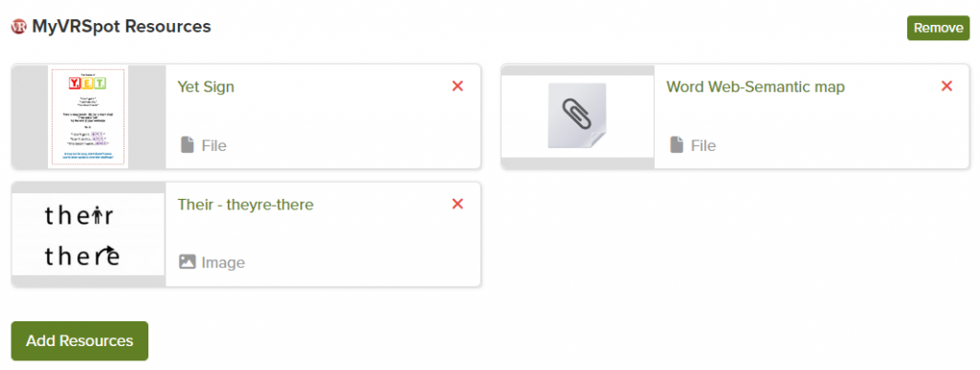This screenshot has width=980, height=370.
Task: Click the File label on Yet Sign card
Action: [x=214, y=146]
